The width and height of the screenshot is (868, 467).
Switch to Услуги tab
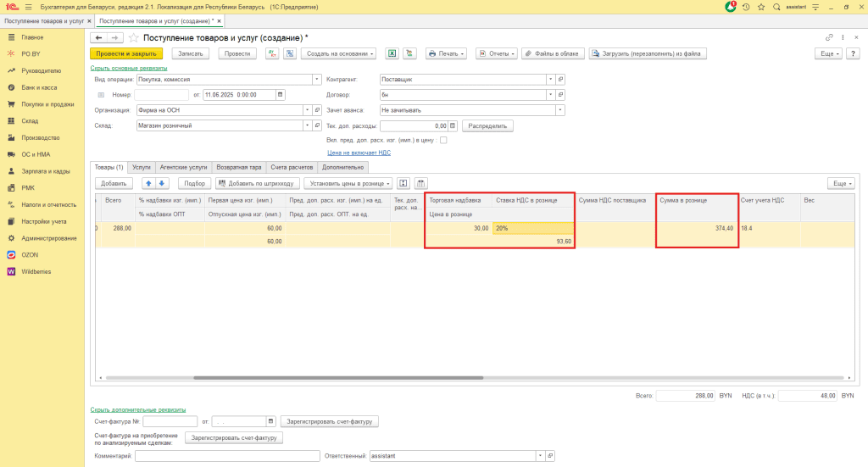tap(142, 167)
